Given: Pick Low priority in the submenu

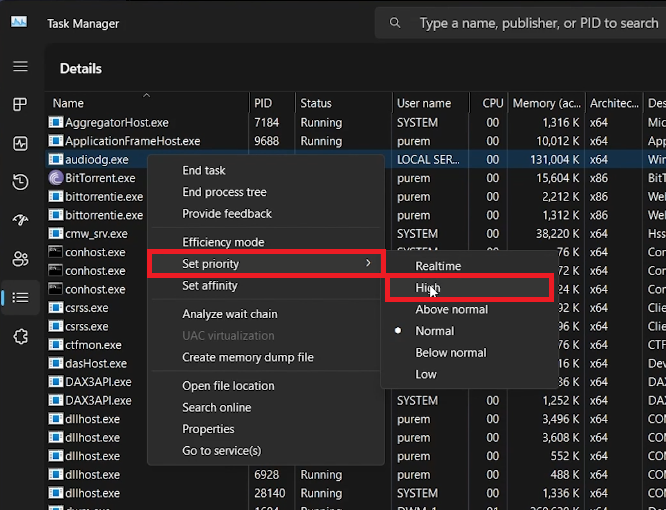Looking at the screenshot, I should point(426,375).
